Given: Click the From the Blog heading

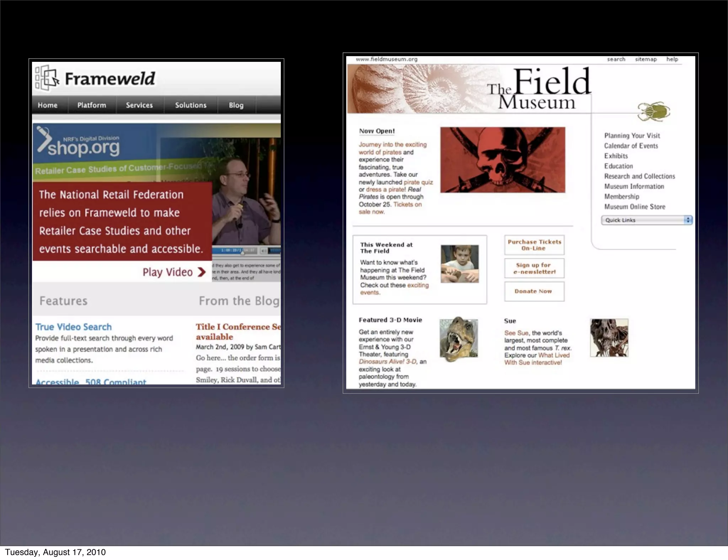Looking at the screenshot, I should click(239, 301).
